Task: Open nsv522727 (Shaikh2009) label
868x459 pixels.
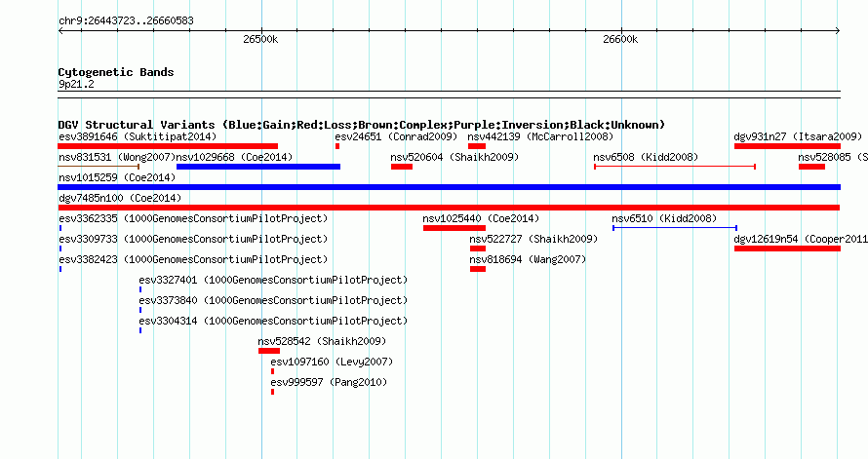Action: tap(533, 239)
